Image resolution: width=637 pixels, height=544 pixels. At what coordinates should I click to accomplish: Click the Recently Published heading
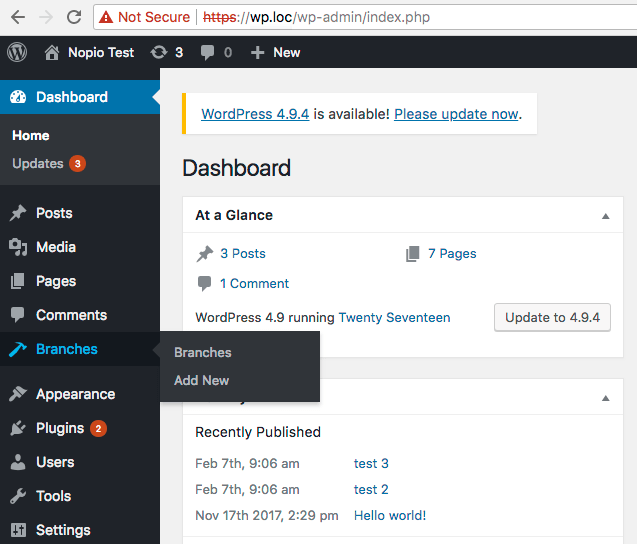(x=258, y=432)
